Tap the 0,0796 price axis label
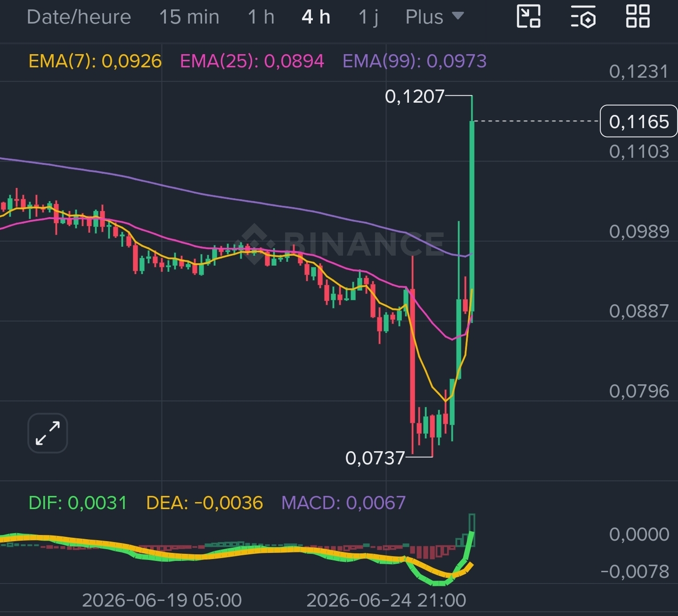The height and width of the screenshot is (616, 678). pyautogui.click(x=639, y=391)
